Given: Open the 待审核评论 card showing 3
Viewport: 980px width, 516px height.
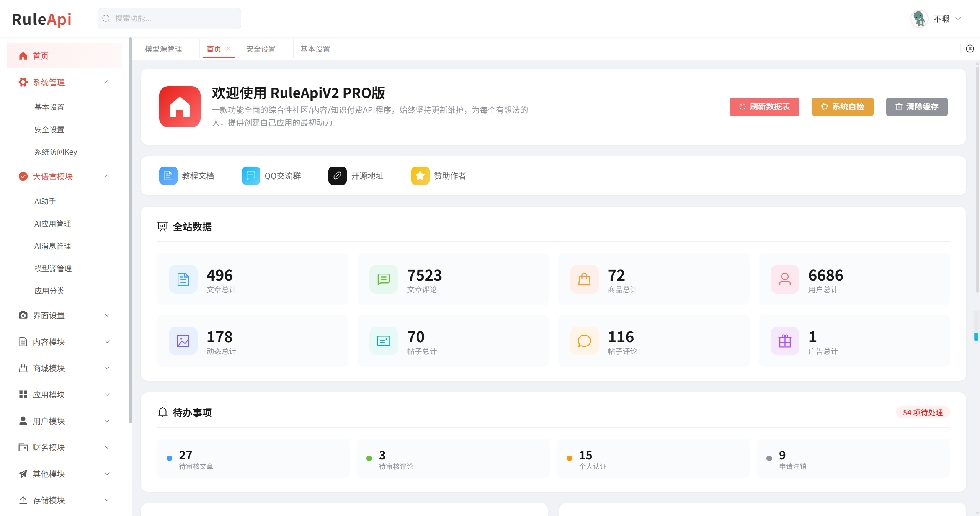Looking at the screenshot, I should pyautogui.click(x=453, y=459).
